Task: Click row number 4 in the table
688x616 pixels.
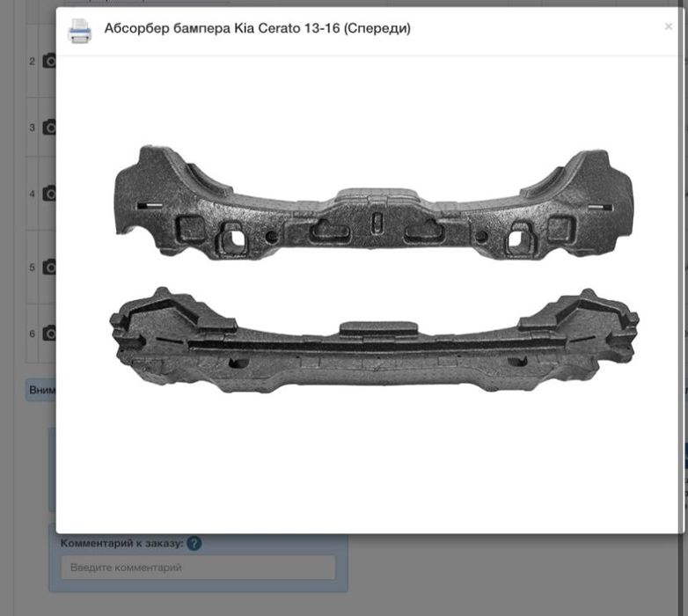Action: pyautogui.click(x=32, y=194)
